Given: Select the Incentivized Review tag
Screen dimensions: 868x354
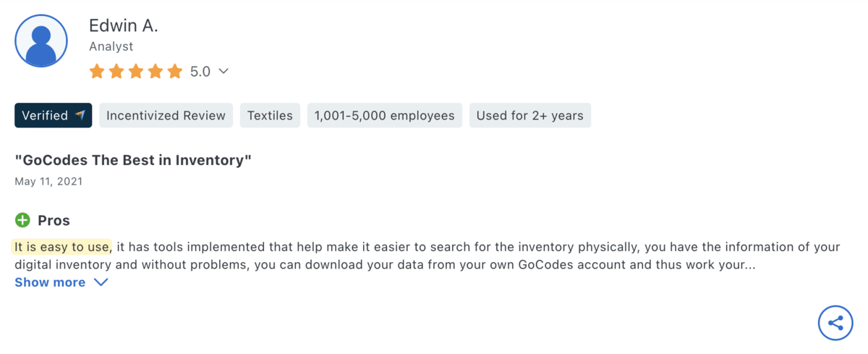Looking at the screenshot, I should tap(166, 115).
